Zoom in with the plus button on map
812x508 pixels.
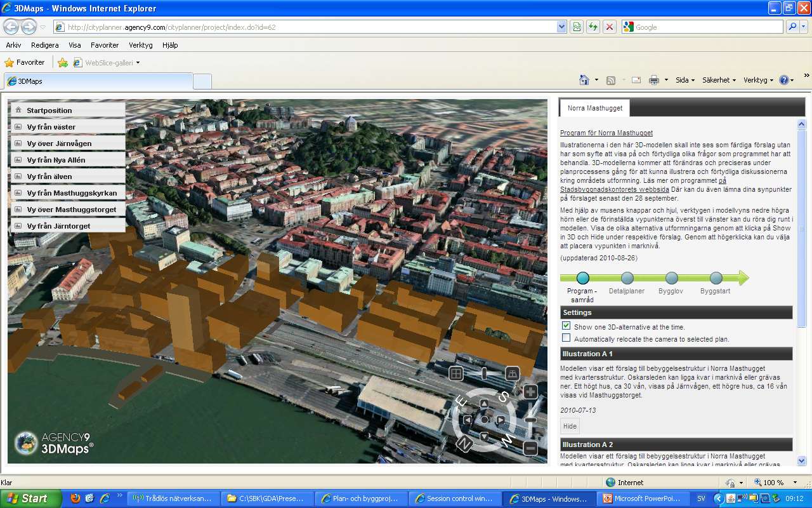click(530, 391)
